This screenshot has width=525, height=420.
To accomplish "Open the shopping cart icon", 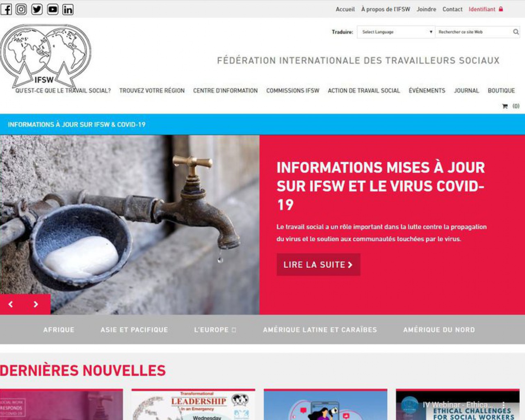I will pyautogui.click(x=505, y=106).
